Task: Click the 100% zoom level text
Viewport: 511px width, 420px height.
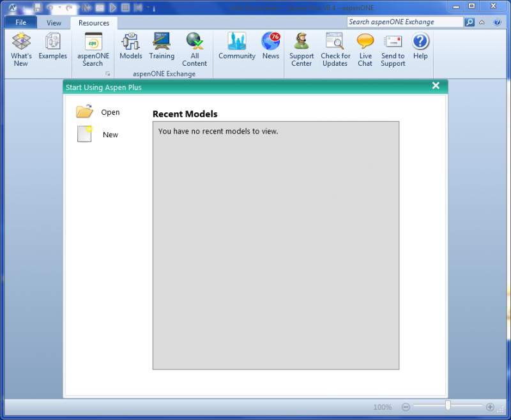Action: click(383, 407)
